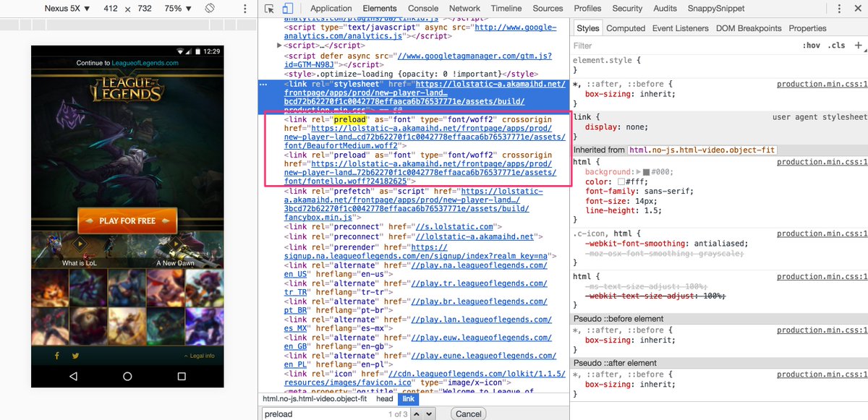Click the Facebook icon in page footer
This screenshot has height=420, width=868.
pyautogui.click(x=56, y=356)
